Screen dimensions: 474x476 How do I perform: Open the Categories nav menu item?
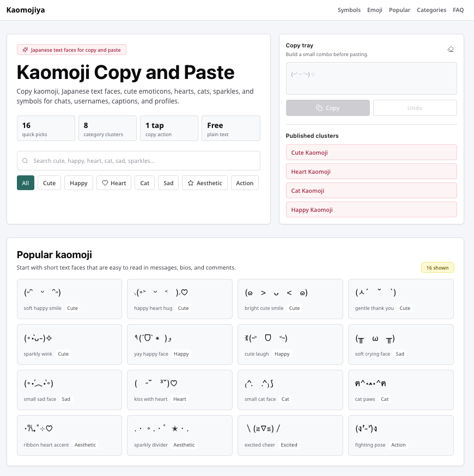(431, 10)
